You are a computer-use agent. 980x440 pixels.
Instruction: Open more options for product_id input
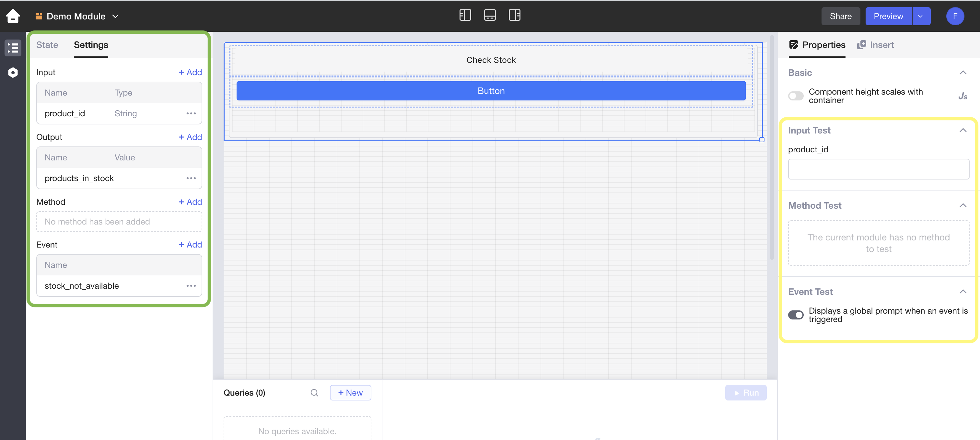[x=191, y=113]
